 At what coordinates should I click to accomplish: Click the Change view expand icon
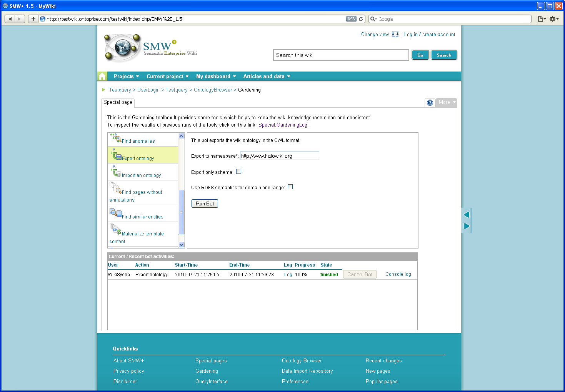[x=395, y=34]
